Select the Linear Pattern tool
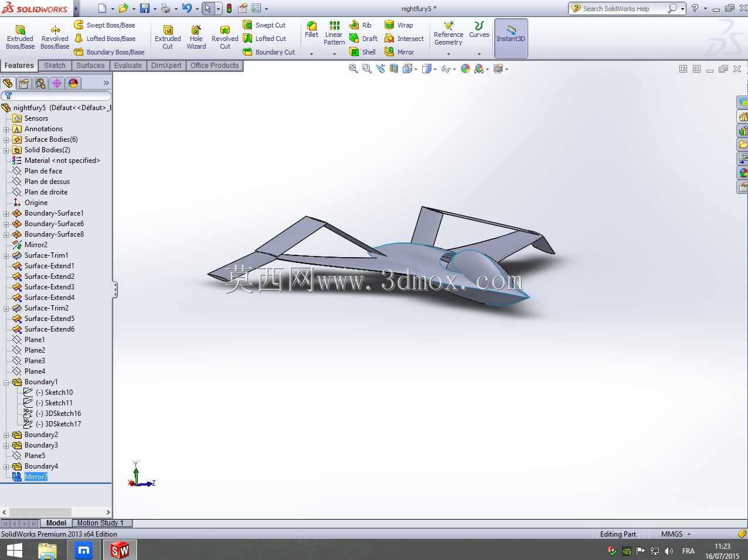Image resolution: width=748 pixels, height=560 pixels. [334, 33]
